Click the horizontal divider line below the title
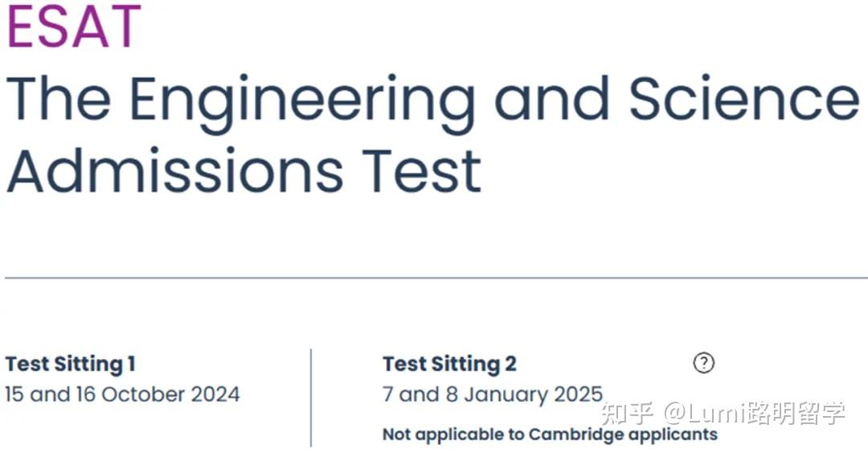This screenshot has height=449, width=868. [x=434, y=278]
